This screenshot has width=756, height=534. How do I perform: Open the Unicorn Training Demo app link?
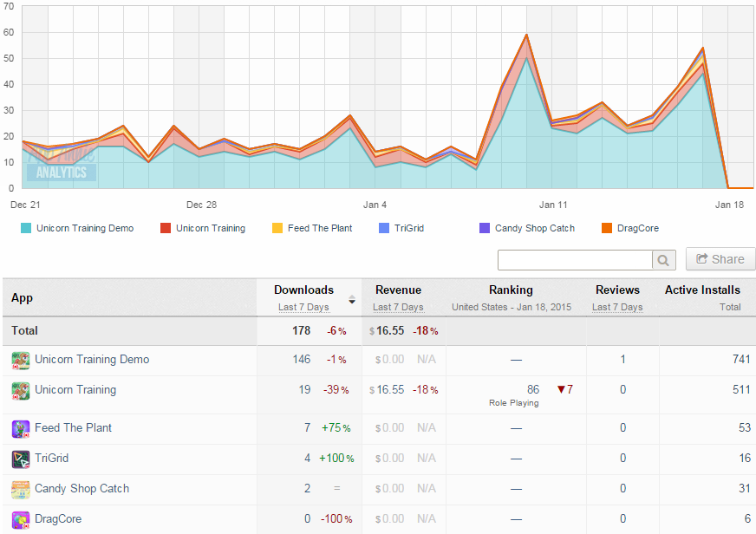tap(92, 360)
